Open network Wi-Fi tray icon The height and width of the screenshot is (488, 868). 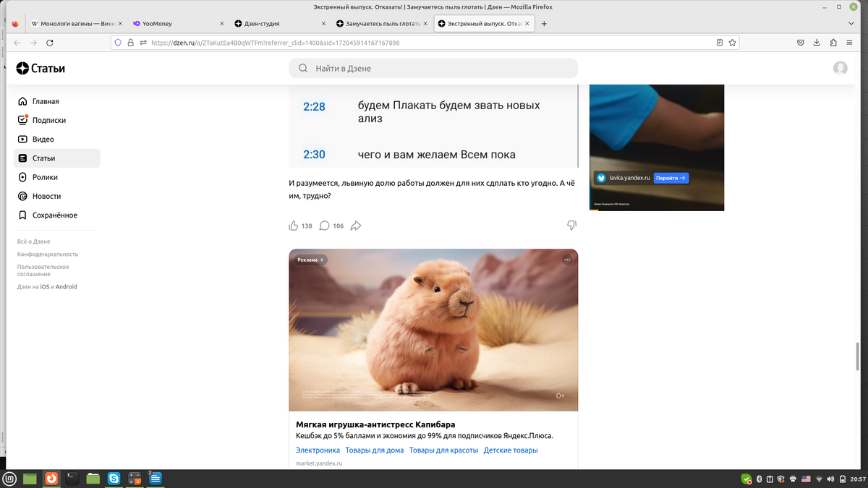click(x=819, y=479)
